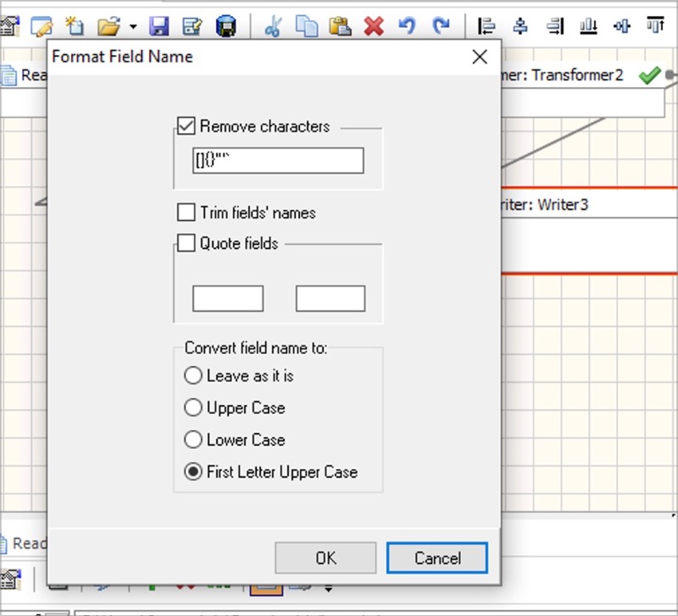
Task: Paste using the clipboard icon
Action: click(x=341, y=26)
